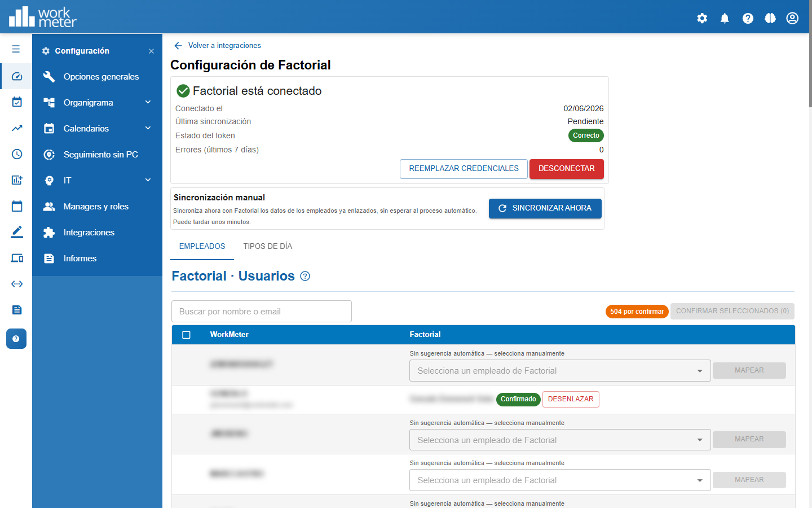The width and height of the screenshot is (812, 508).
Task: Toggle the hamburger menu icon
Action: click(16, 49)
